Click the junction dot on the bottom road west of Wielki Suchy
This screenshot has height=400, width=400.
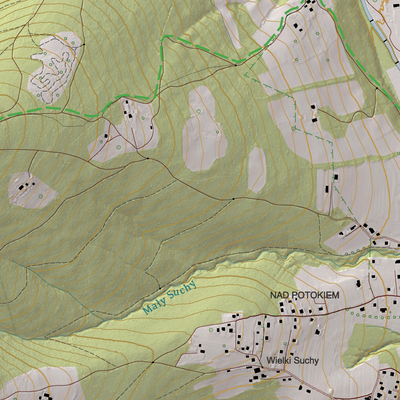pos(153,362)
